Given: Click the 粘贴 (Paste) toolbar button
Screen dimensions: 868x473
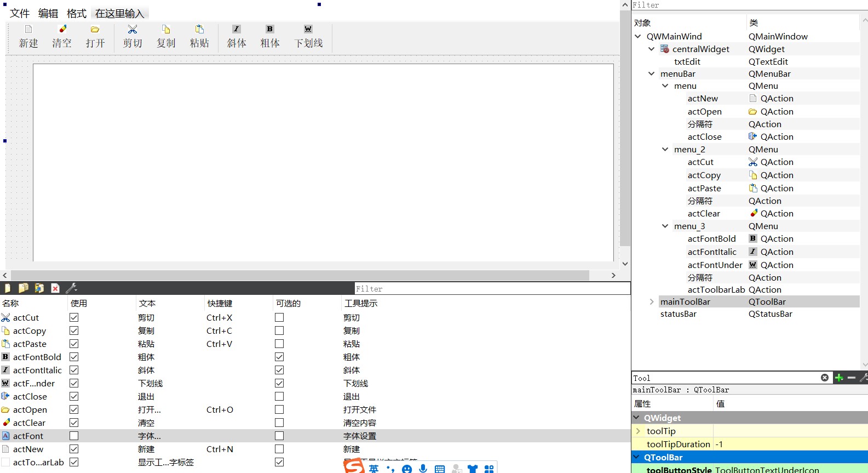Looking at the screenshot, I should point(199,37).
